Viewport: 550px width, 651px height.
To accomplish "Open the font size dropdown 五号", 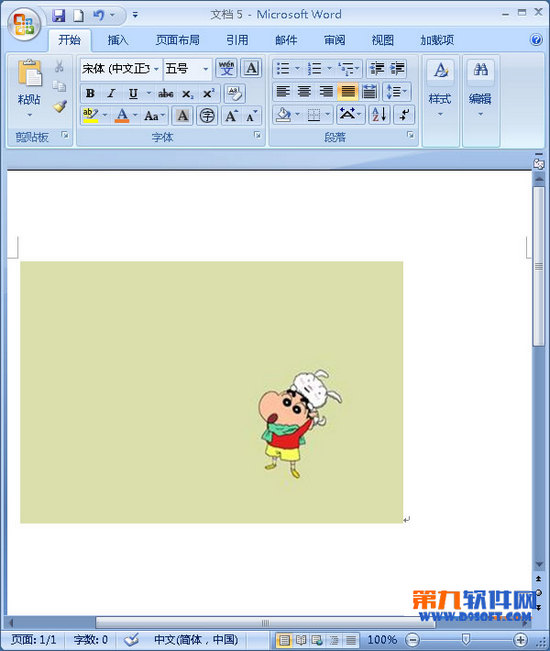I will (187, 69).
